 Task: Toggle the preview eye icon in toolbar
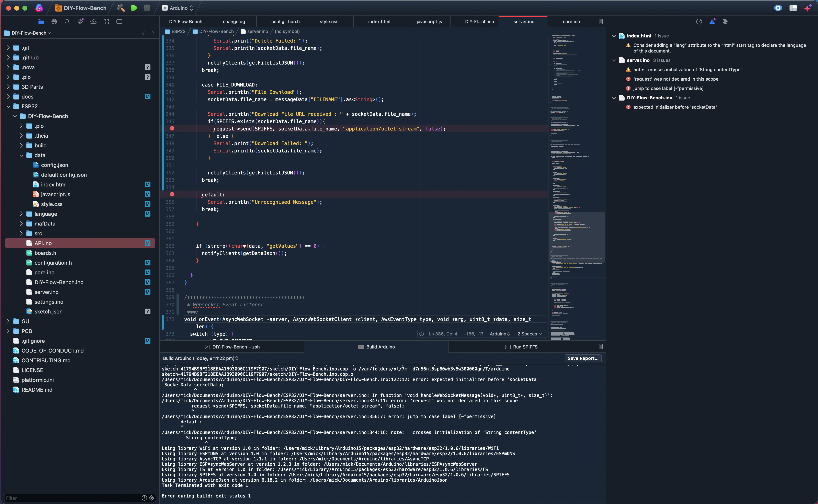click(778, 8)
